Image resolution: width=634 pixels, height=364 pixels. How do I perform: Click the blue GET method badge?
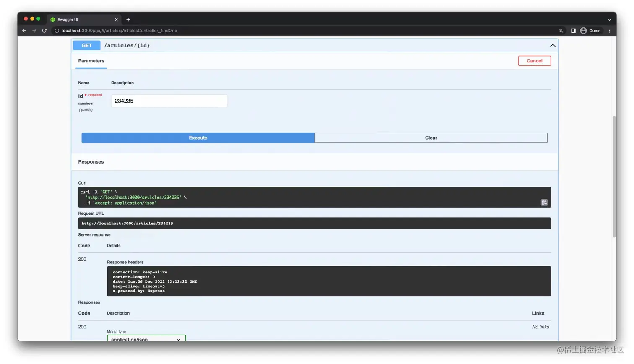click(x=87, y=45)
